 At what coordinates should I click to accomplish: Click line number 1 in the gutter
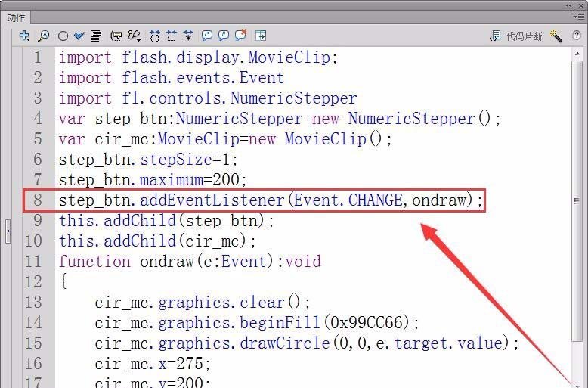[38, 57]
